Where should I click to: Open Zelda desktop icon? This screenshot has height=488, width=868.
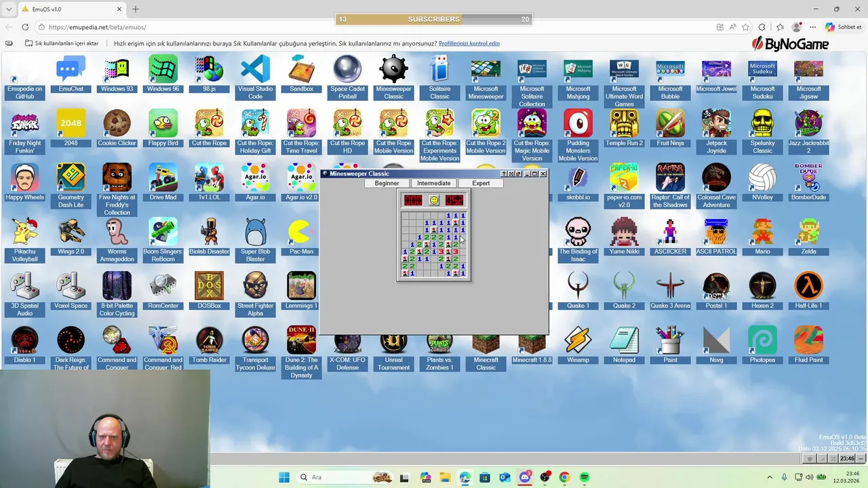pos(809,237)
